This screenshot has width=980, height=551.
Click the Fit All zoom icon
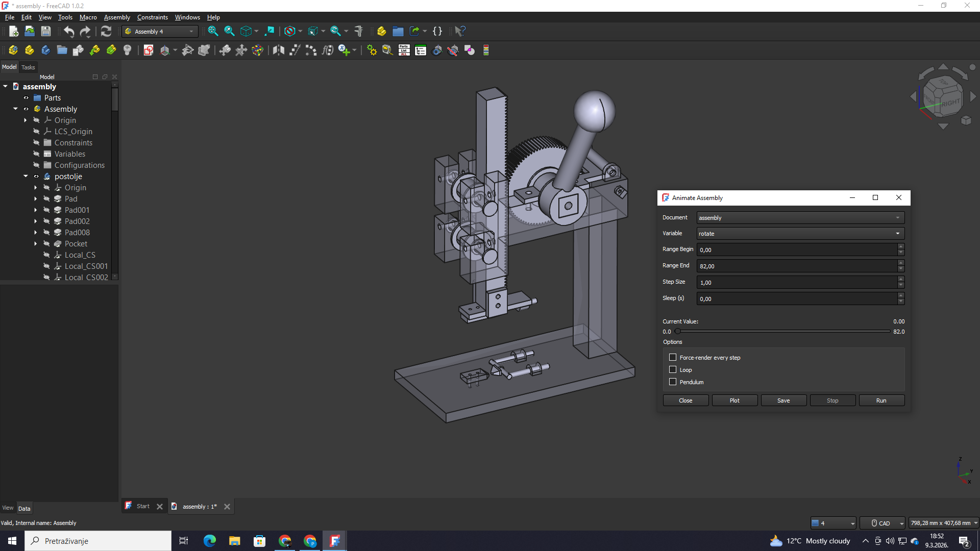point(213,31)
